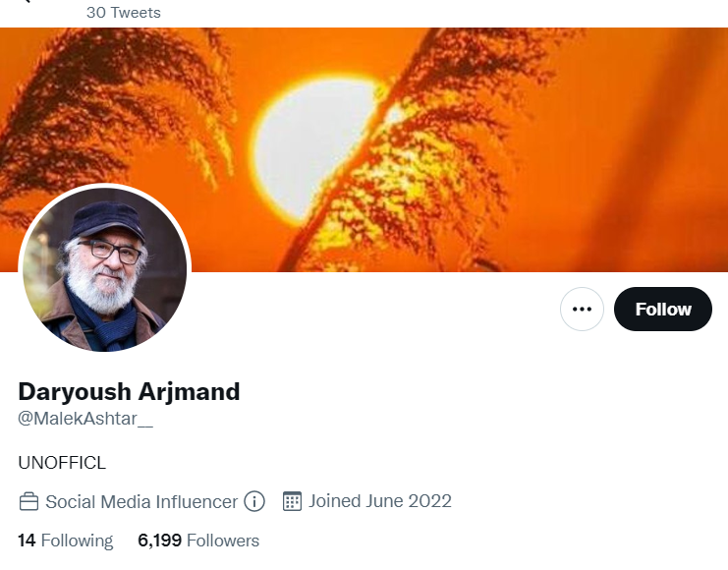Click the briefcase professional category icon
Screen dimensions: 728x570
click(x=28, y=502)
